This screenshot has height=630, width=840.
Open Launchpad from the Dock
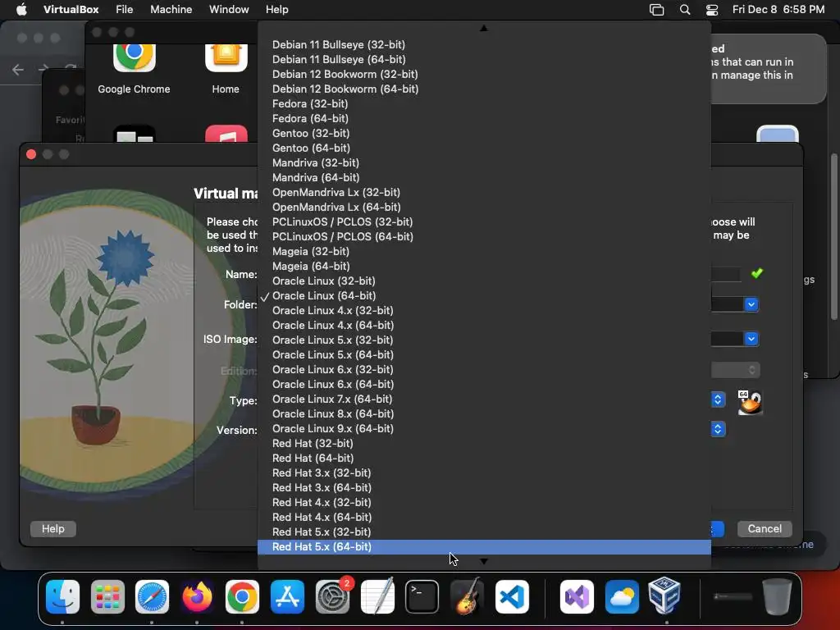(107, 596)
